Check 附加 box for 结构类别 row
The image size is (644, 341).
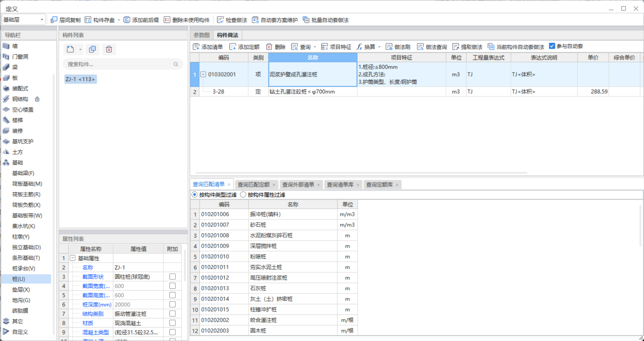coord(172,313)
